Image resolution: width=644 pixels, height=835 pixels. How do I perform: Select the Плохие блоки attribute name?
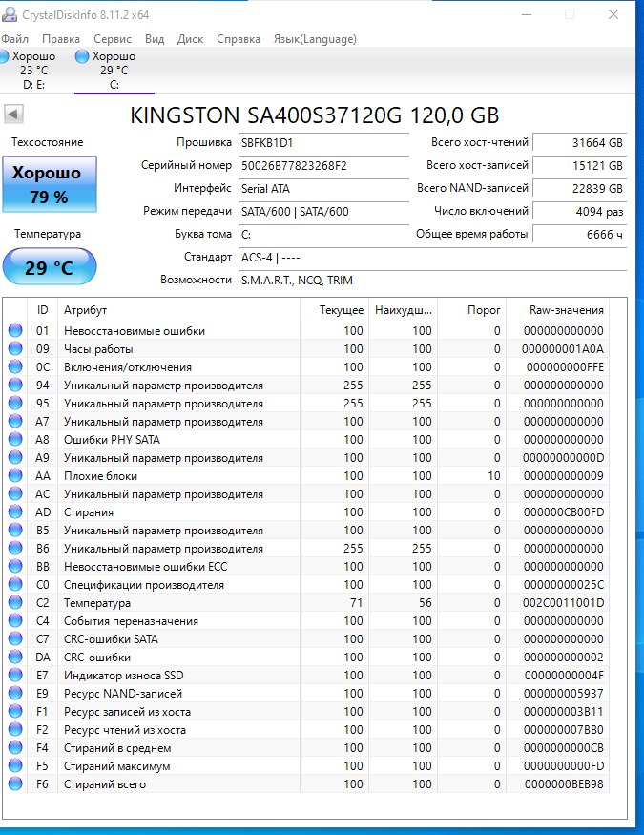pos(100,476)
